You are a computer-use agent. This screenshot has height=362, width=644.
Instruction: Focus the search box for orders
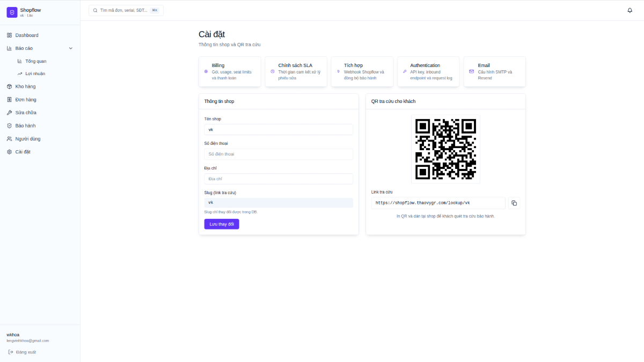126,10
